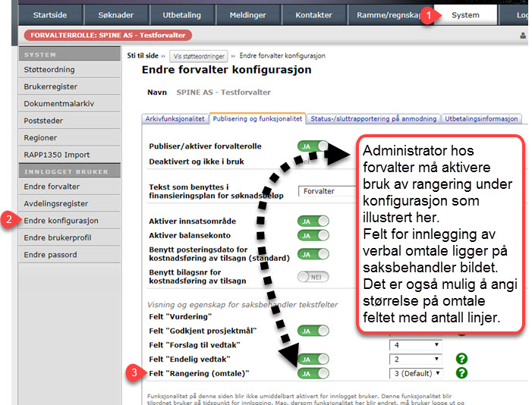Switch to Status-/sluttrapportering på anmodning tab
The image size is (532, 405).
[x=373, y=119]
